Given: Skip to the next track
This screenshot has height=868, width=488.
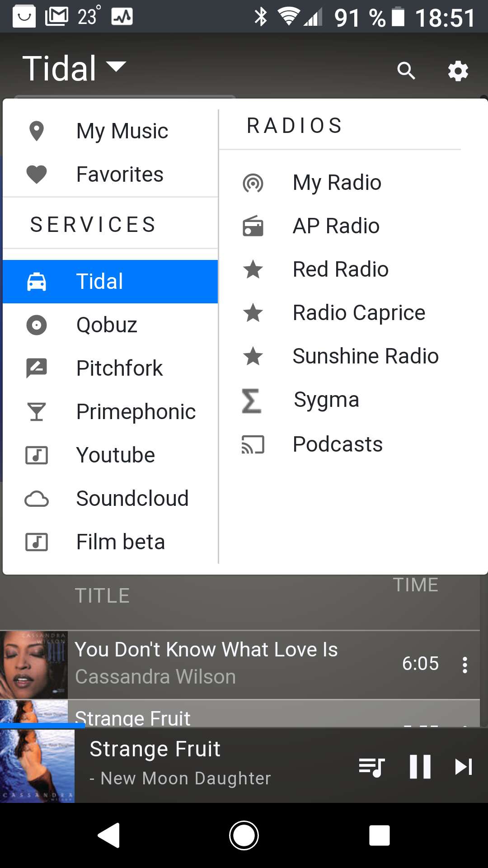Looking at the screenshot, I should 464,767.
